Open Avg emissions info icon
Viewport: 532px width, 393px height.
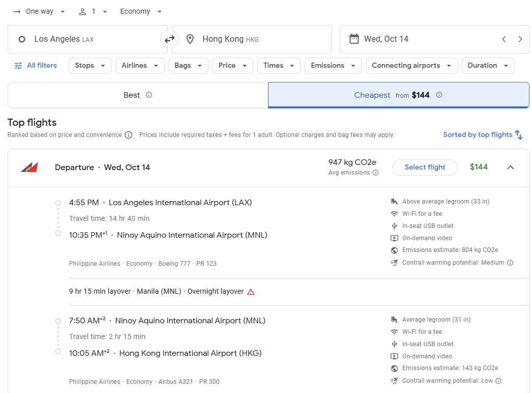coord(376,173)
